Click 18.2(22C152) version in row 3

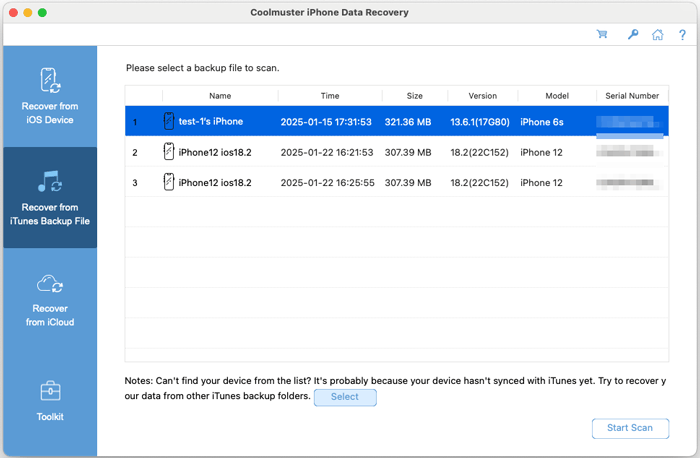479,183
